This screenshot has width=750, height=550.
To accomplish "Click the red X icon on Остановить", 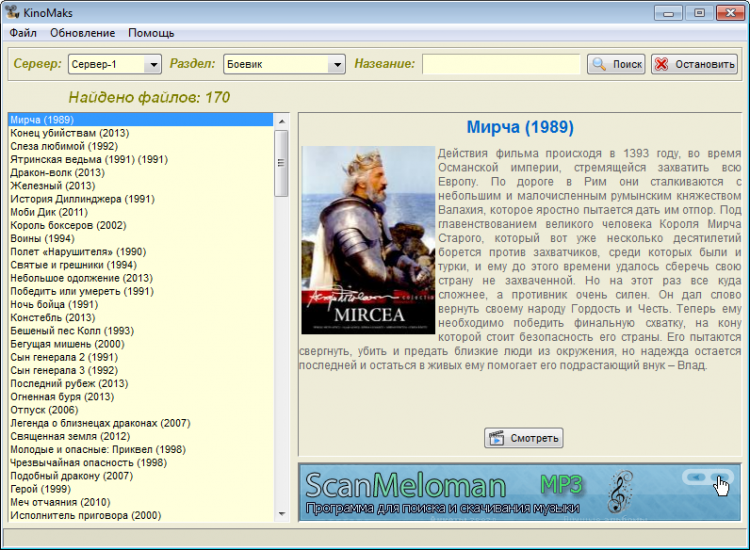I will (x=662, y=64).
